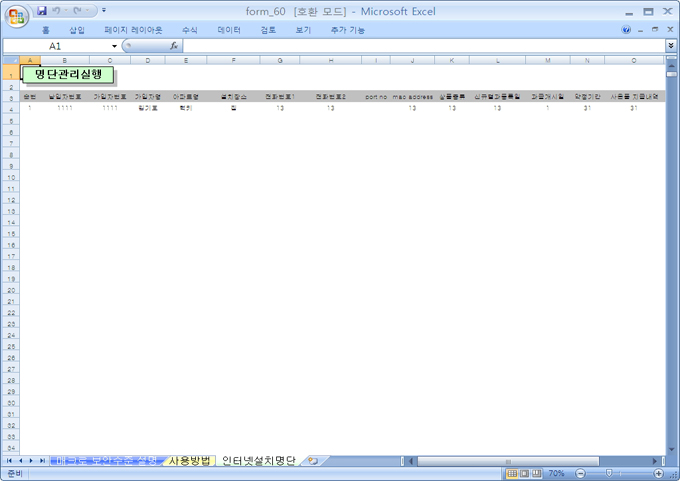Open the Redo history dropdown arrow
Image resolution: width=680 pixels, height=481 pixels.
[x=87, y=10]
